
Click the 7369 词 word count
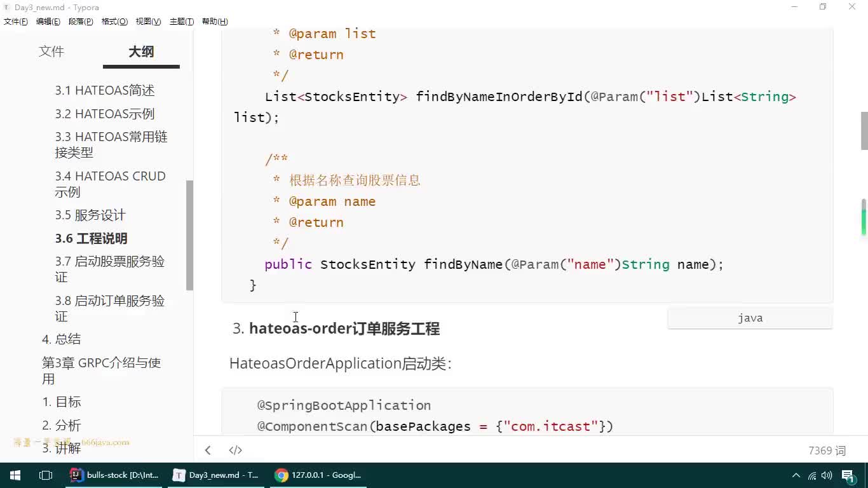pyautogui.click(x=827, y=451)
